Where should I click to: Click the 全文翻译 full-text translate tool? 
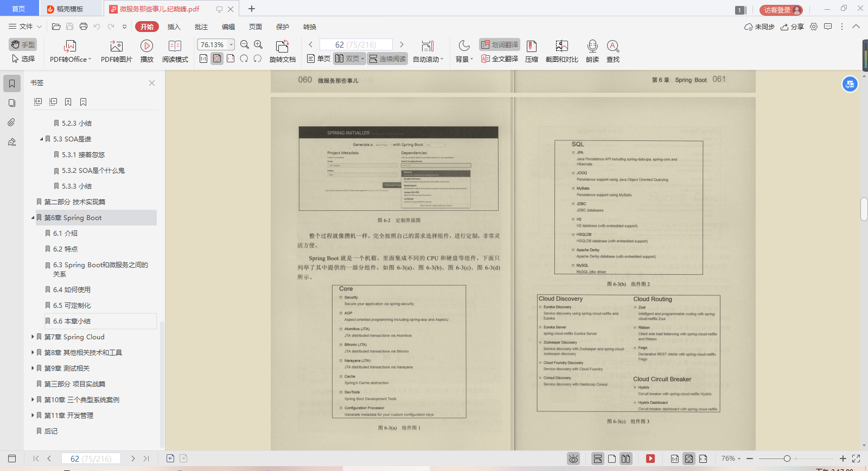[499, 59]
